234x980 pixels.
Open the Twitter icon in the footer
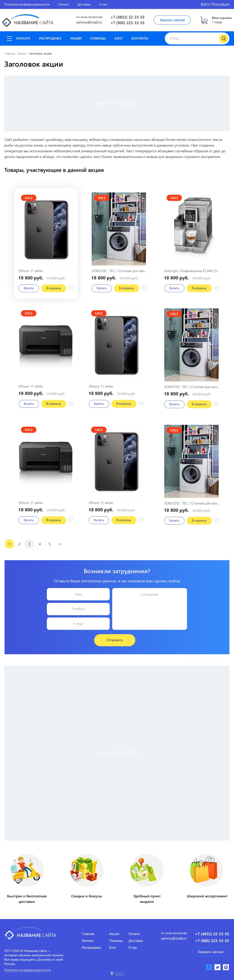pyautogui.click(x=218, y=967)
